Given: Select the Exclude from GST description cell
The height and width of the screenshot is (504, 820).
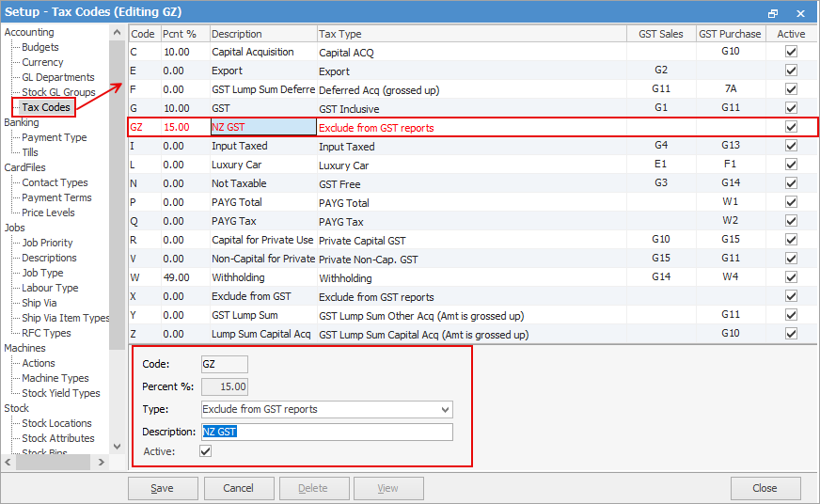Looking at the screenshot, I should tap(263, 296).
